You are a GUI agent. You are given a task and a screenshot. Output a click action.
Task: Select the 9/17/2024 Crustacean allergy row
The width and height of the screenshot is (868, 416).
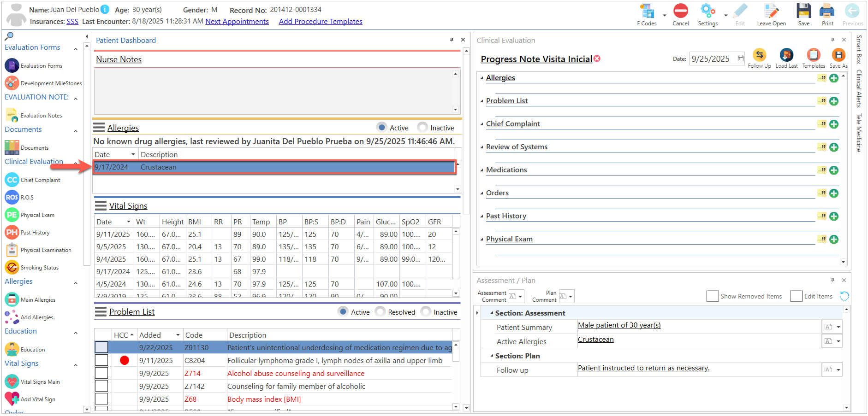coord(274,167)
